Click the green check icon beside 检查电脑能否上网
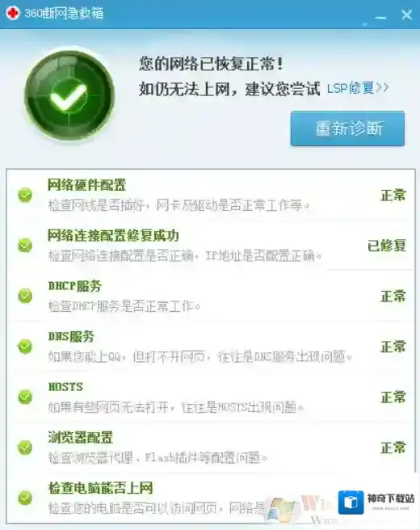Viewport: 420px width, 530px height. pos(25,498)
